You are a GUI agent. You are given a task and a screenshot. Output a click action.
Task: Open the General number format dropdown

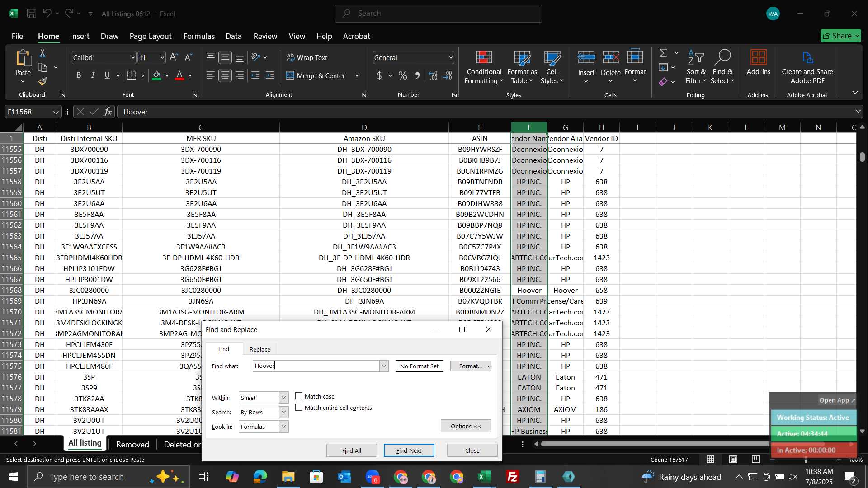tap(451, 58)
